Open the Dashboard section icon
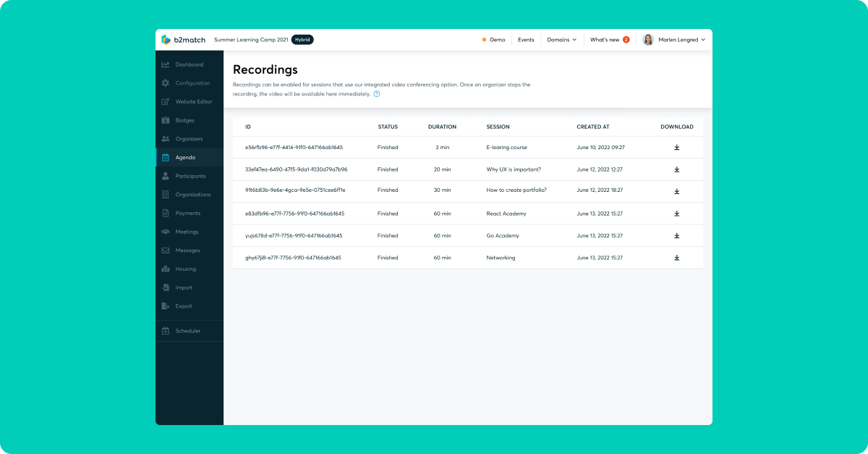The image size is (868, 454). pos(165,64)
